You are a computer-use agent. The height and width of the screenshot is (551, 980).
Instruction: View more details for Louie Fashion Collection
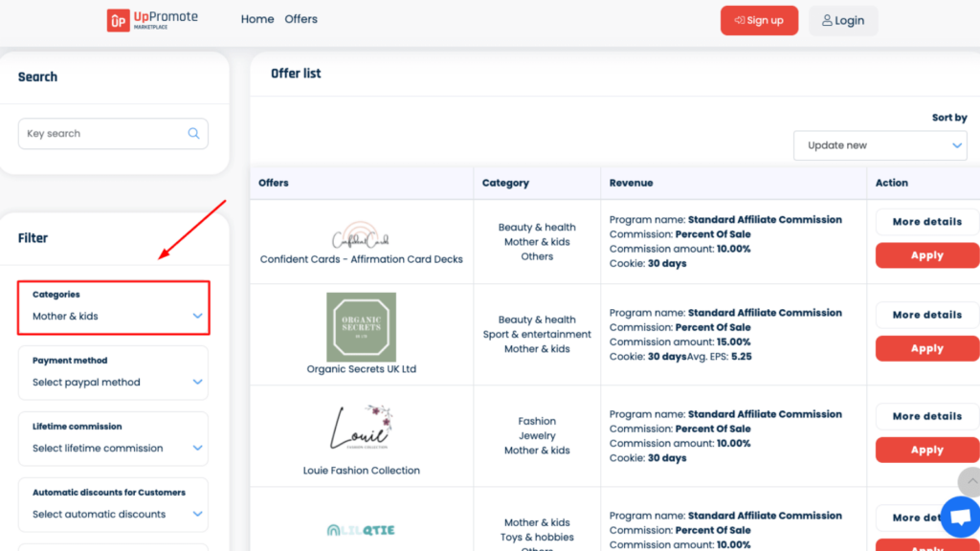[926, 416]
